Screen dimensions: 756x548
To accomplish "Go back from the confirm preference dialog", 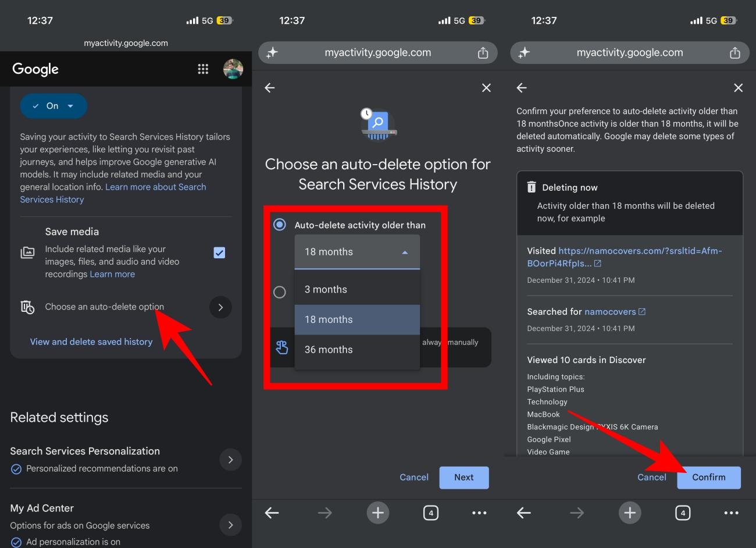I will 522,88.
